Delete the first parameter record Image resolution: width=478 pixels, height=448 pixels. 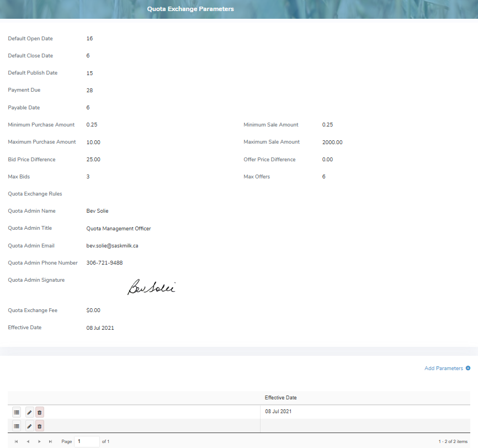pyautogui.click(x=39, y=412)
